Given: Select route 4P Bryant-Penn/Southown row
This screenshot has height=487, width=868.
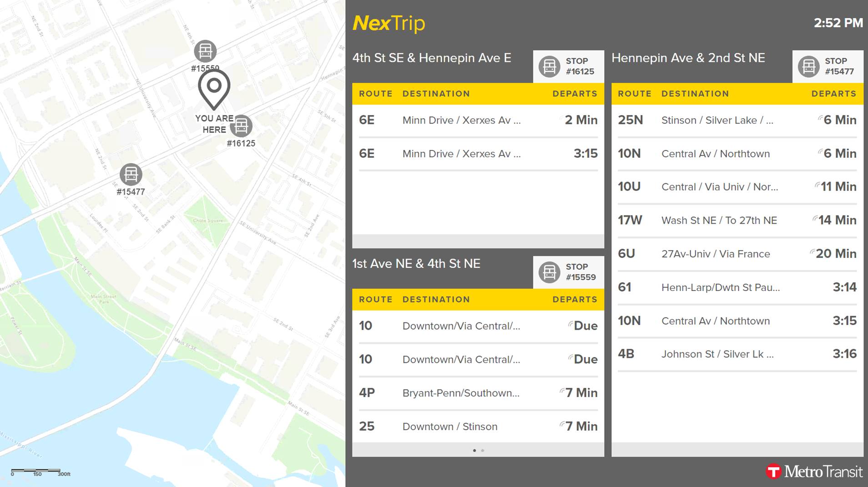Looking at the screenshot, I should (x=478, y=393).
